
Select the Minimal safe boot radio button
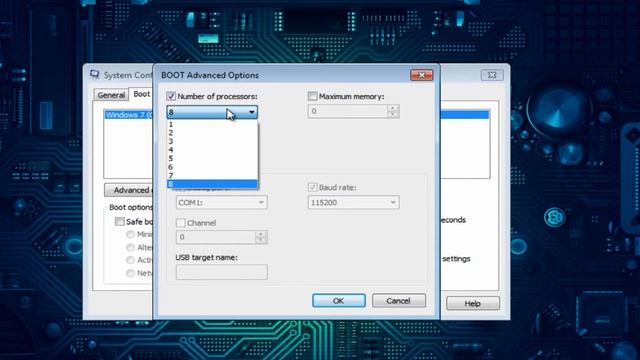pos(130,234)
